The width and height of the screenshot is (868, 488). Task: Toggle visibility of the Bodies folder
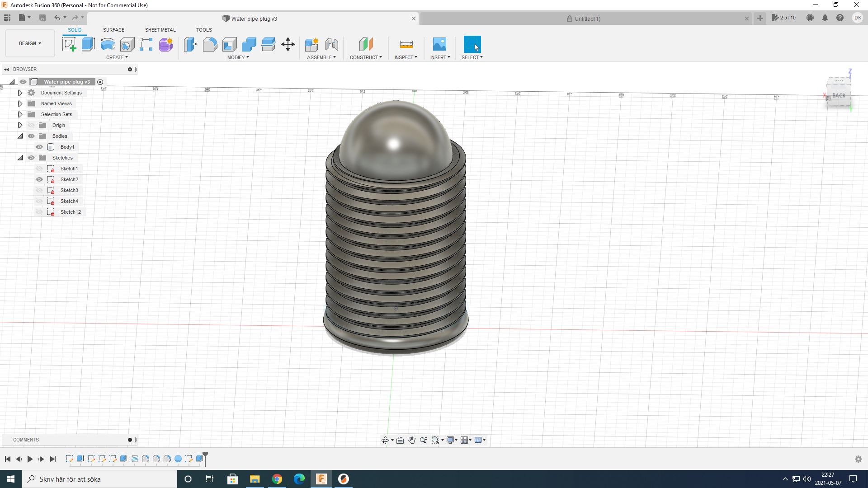tap(31, 136)
